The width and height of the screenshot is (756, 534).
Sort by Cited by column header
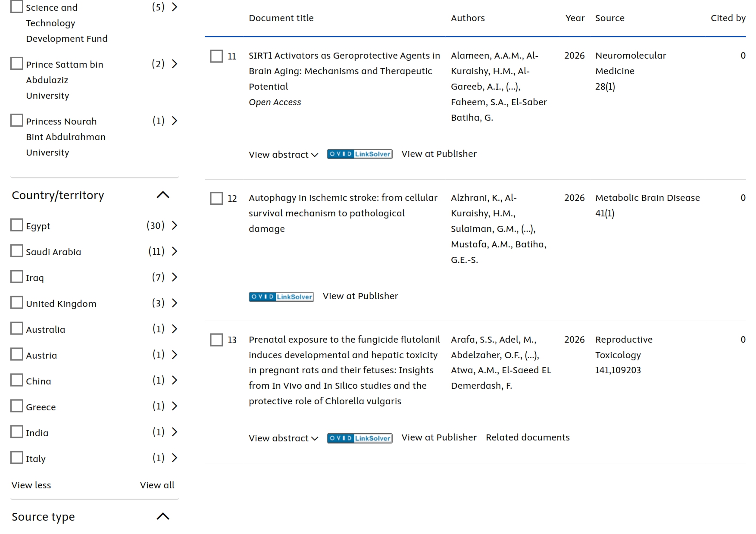pyautogui.click(x=728, y=18)
